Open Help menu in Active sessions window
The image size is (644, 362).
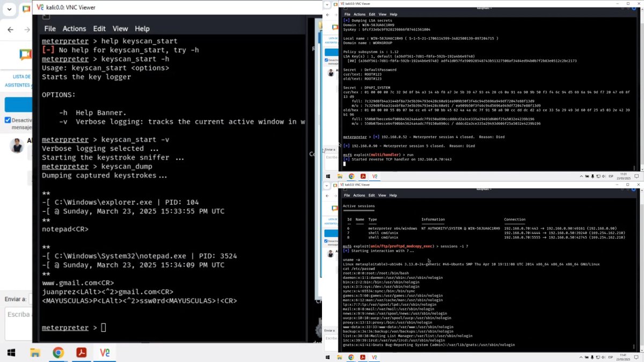[x=393, y=195]
